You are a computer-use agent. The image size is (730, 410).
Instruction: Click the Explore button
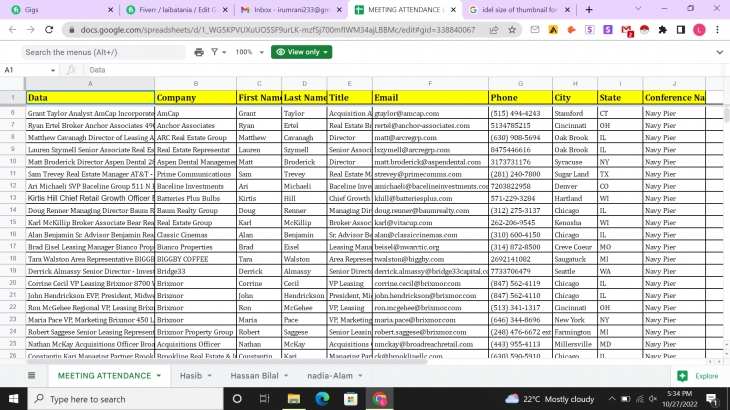pos(698,376)
